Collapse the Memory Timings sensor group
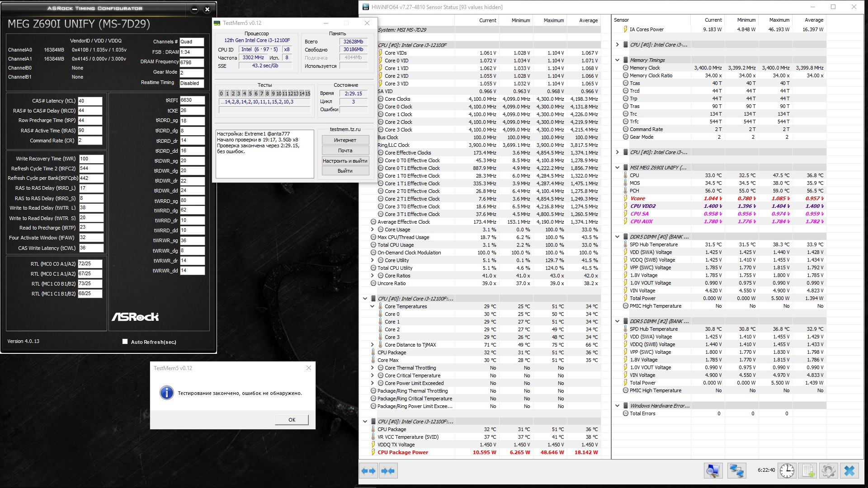Screen dimensions: 868x488 tap(618, 60)
